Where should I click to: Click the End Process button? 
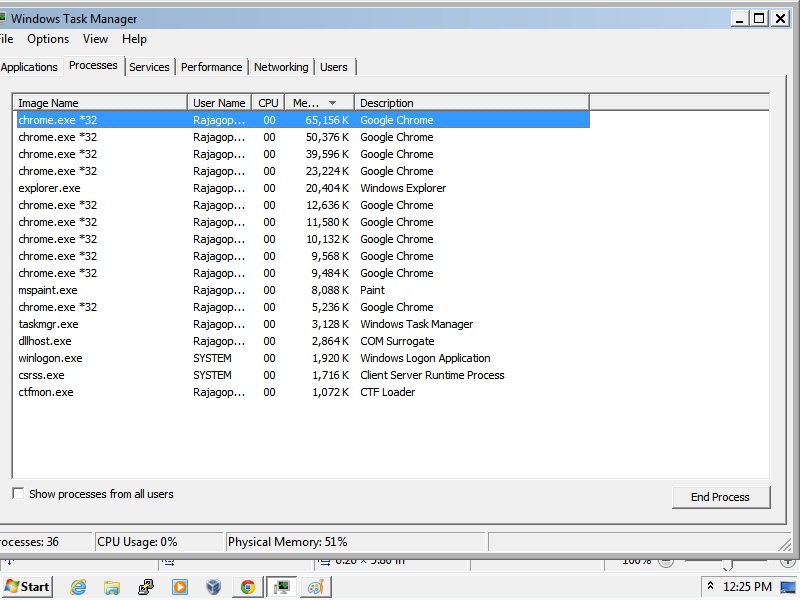[720, 497]
